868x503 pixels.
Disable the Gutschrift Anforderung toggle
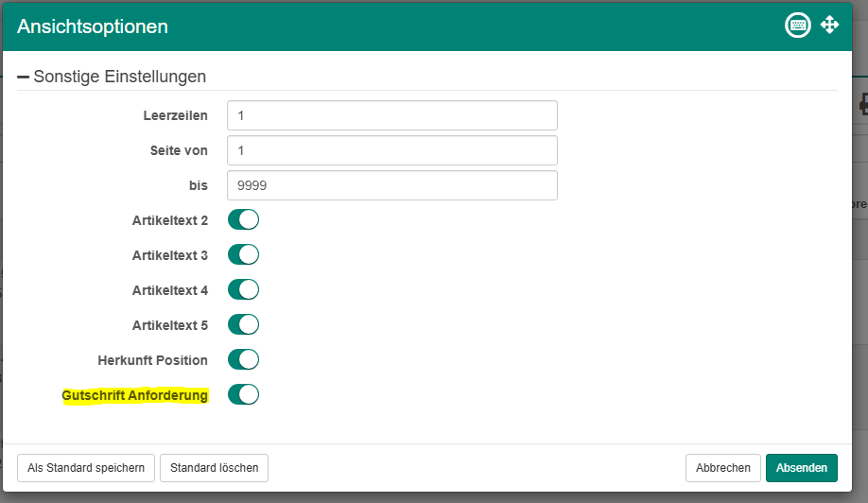pyautogui.click(x=243, y=395)
